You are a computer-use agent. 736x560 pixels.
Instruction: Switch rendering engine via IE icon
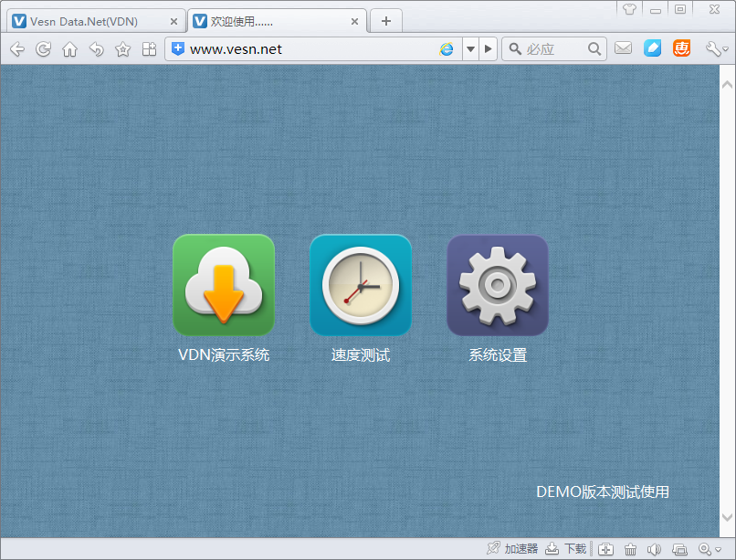[x=447, y=49]
